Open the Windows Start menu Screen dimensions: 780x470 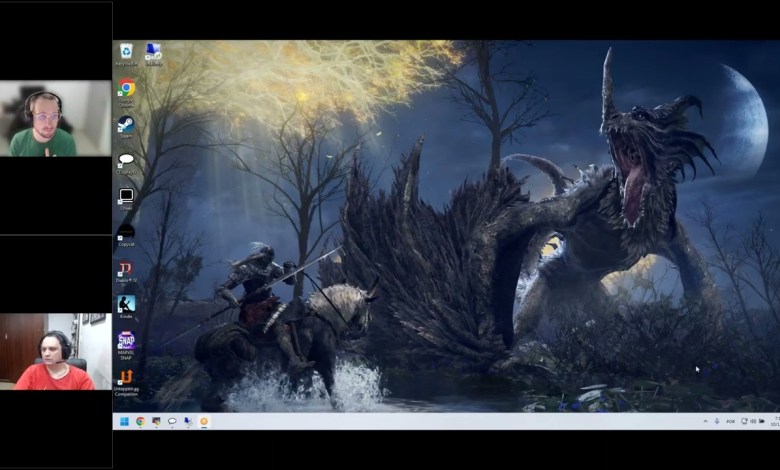(125, 422)
